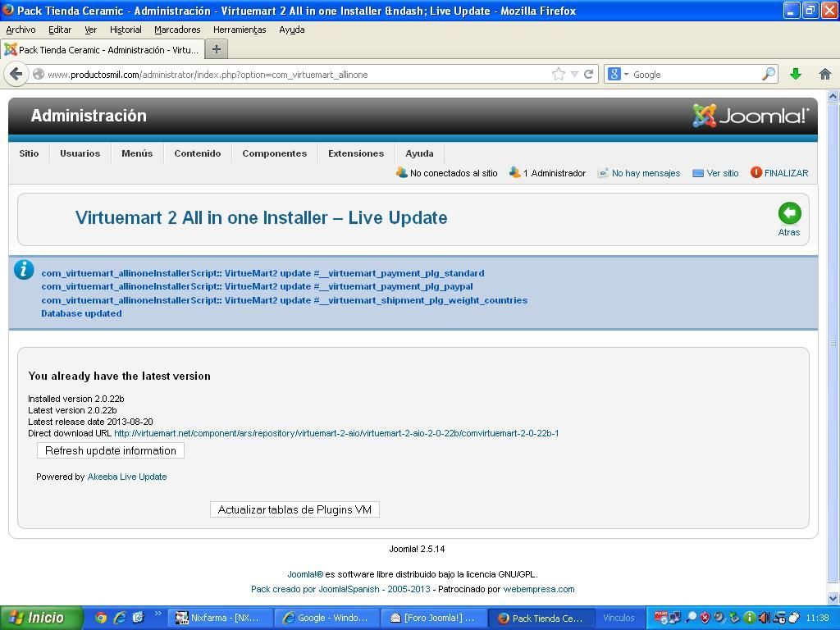Open URL history dropdown arrow
The image size is (840, 630).
[574, 74]
